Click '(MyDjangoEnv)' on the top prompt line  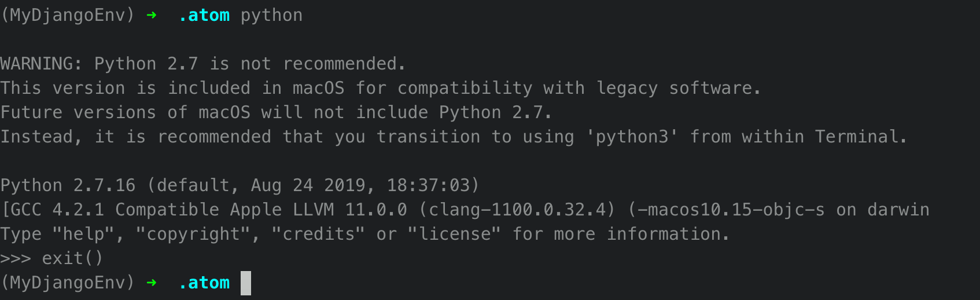[68, 16]
